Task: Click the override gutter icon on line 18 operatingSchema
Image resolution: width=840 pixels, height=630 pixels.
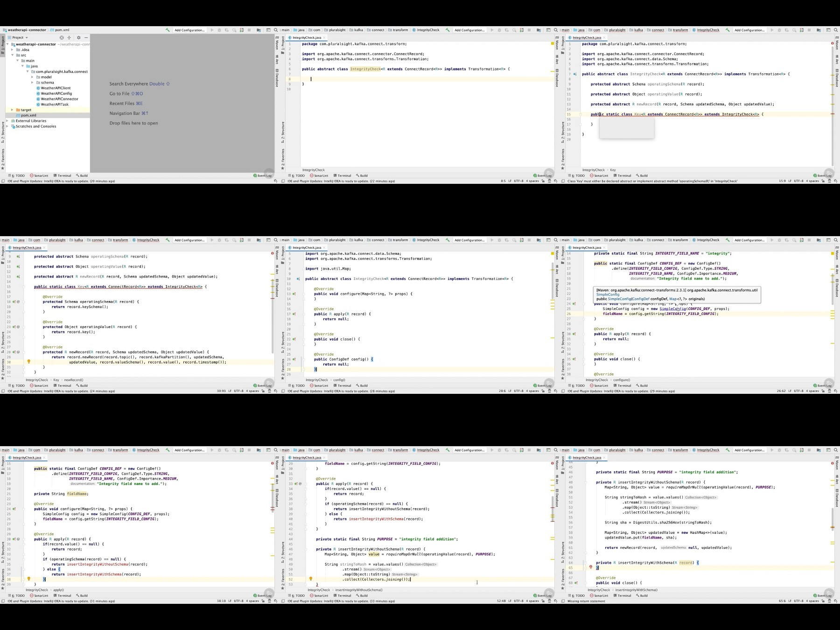Action: click(14, 301)
